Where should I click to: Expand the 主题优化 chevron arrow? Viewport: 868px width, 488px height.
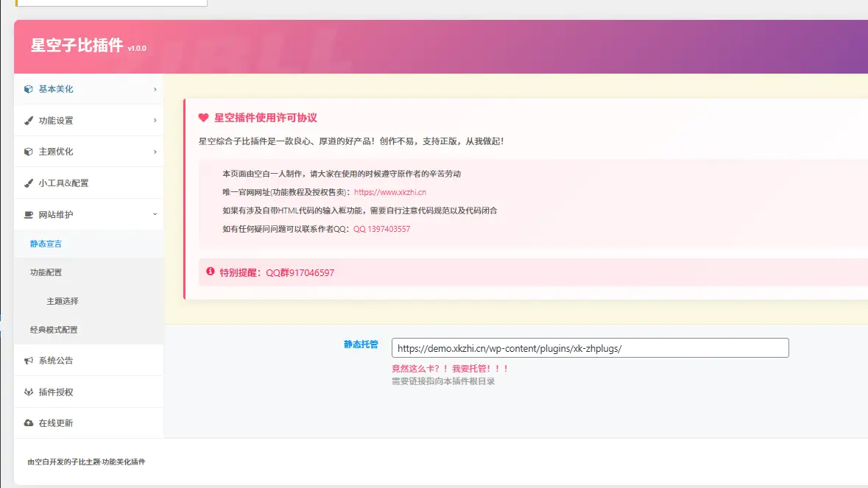click(155, 152)
